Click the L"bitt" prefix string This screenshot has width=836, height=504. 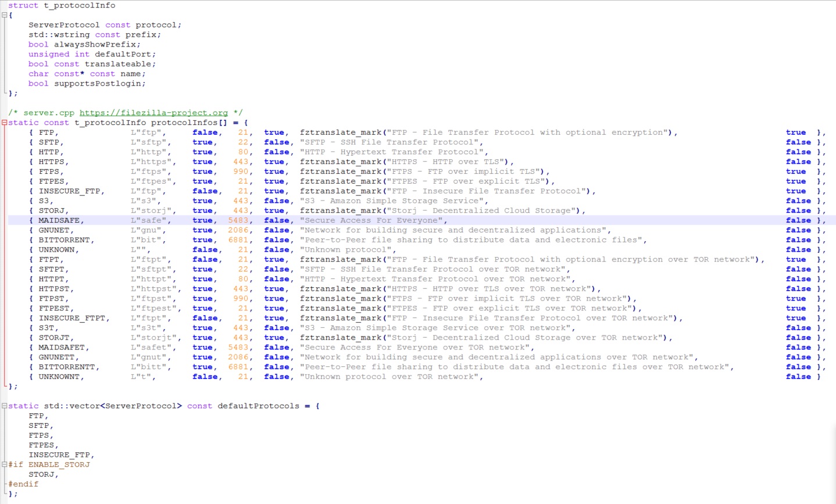coord(149,367)
